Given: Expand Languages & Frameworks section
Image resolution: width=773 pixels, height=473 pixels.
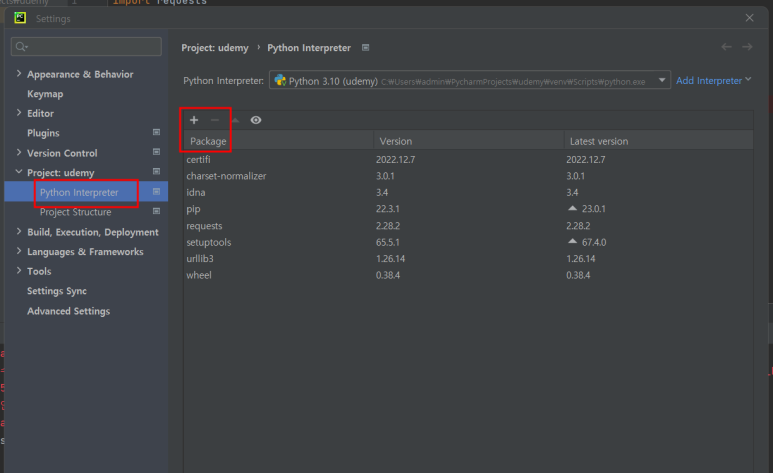Looking at the screenshot, I should (19, 251).
